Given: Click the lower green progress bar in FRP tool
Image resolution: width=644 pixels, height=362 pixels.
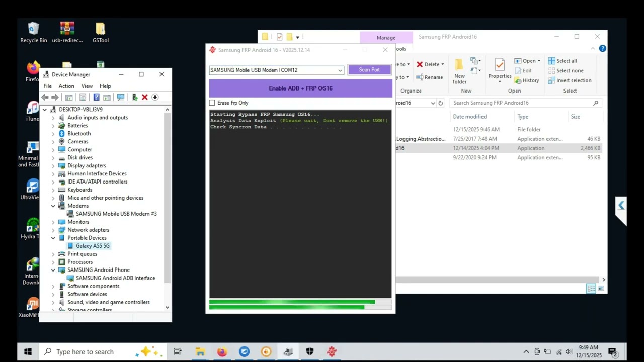Looking at the screenshot, I should point(300,307).
